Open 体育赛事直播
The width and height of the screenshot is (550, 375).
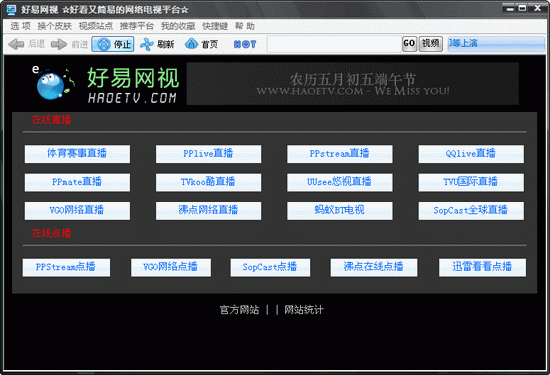point(77,154)
